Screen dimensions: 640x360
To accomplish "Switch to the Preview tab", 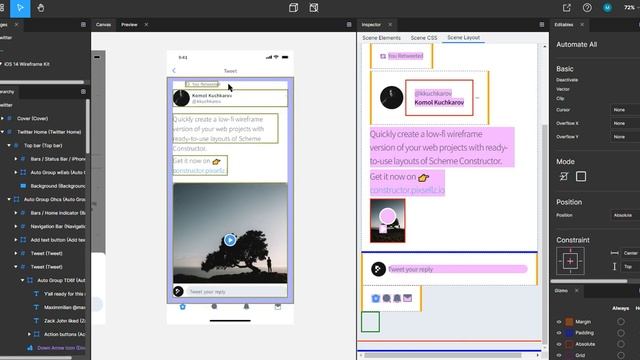I will coord(129,24).
